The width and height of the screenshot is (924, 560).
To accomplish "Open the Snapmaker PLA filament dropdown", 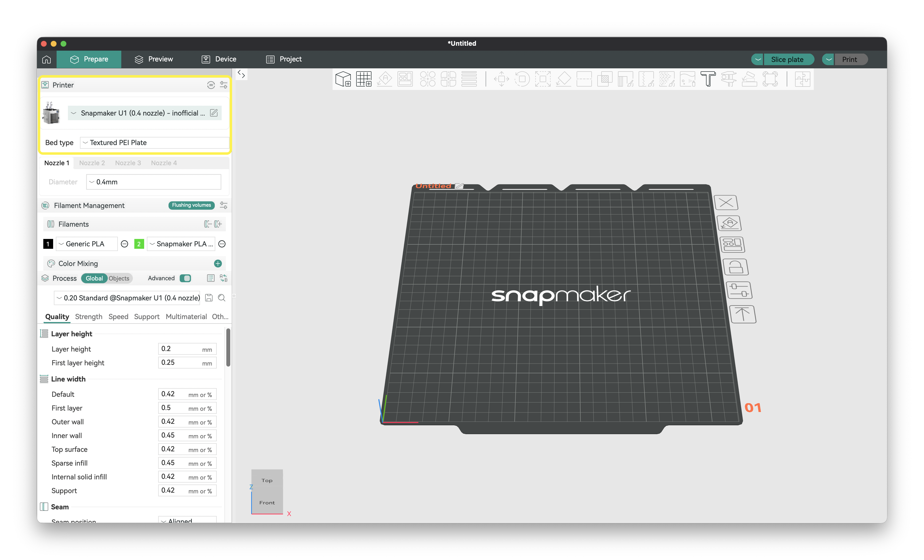I will [181, 244].
